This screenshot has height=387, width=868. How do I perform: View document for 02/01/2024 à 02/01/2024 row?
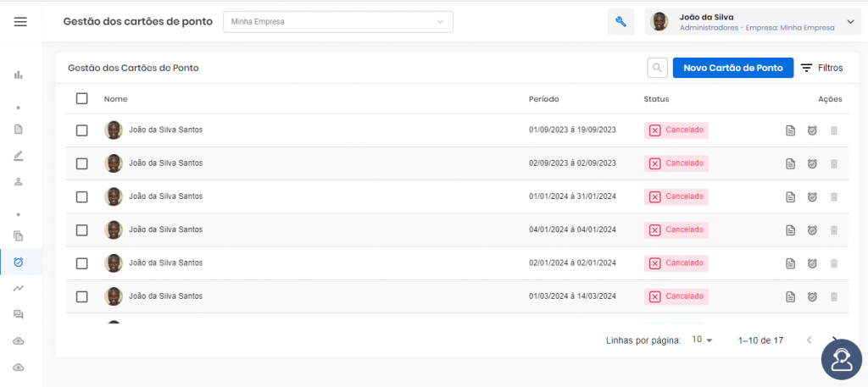(791, 263)
